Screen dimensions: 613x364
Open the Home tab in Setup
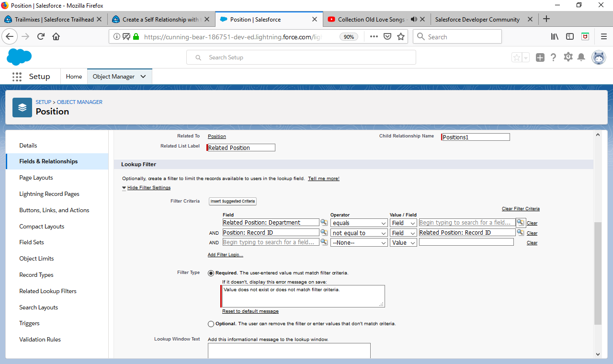(x=74, y=77)
